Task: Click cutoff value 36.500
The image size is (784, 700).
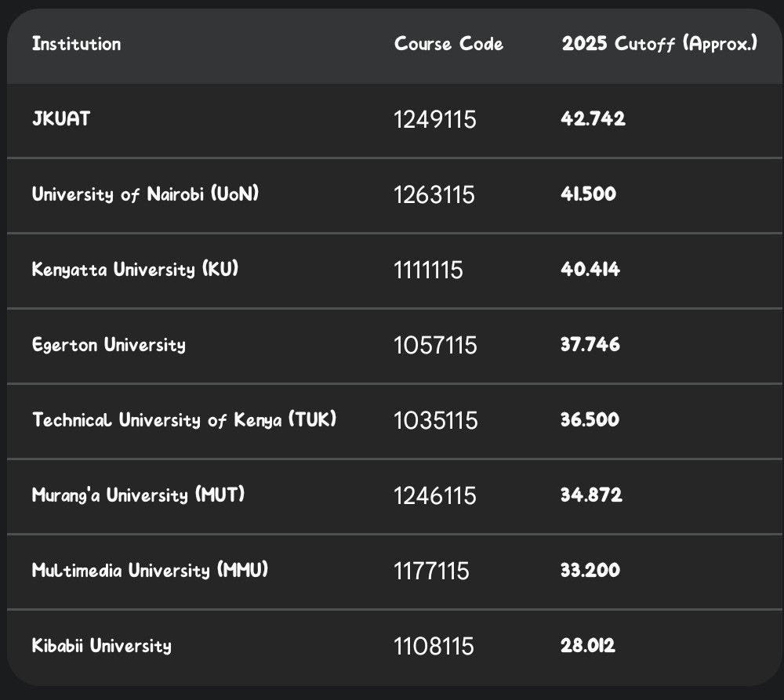Action: (590, 419)
